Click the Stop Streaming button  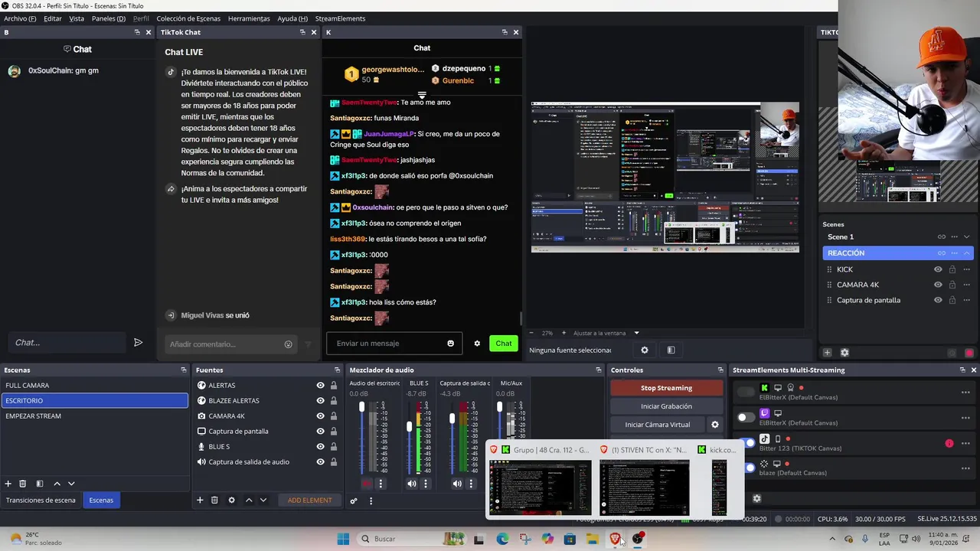tap(666, 388)
